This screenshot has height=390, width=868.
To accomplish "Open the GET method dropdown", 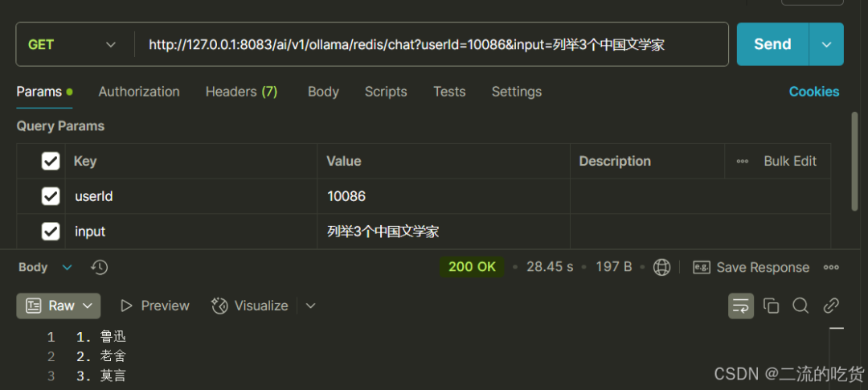I will point(72,44).
